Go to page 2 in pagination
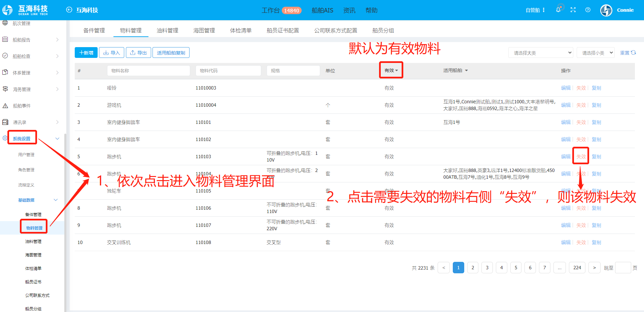 pos(473,268)
